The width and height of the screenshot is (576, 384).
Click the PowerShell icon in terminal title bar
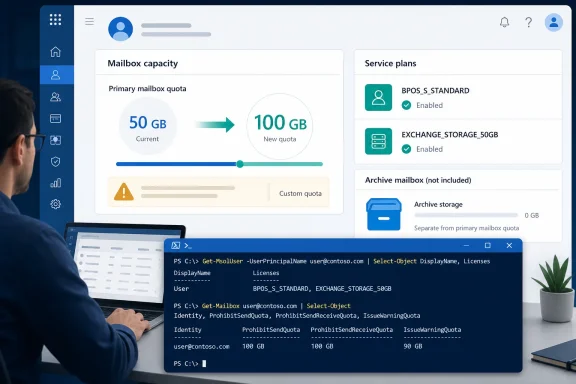pyautogui.click(x=176, y=245)
